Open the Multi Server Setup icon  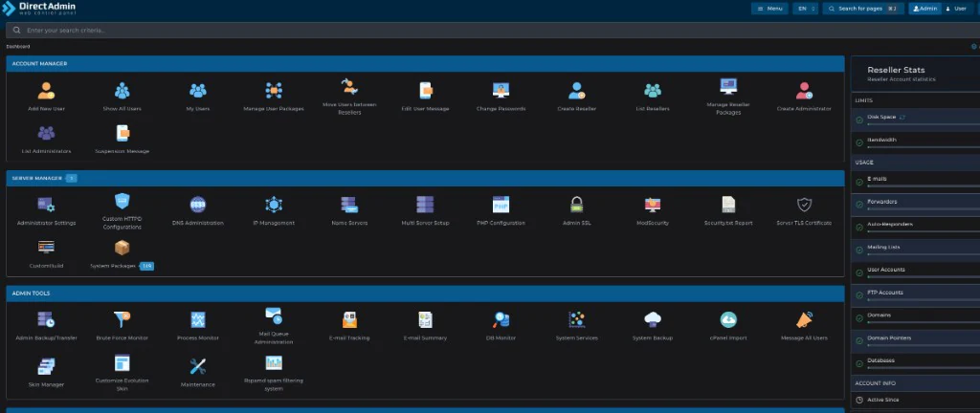coord(425,205)
